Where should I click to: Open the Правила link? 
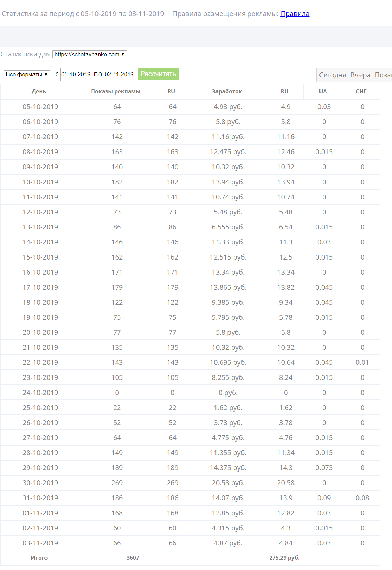coord(295,14)
